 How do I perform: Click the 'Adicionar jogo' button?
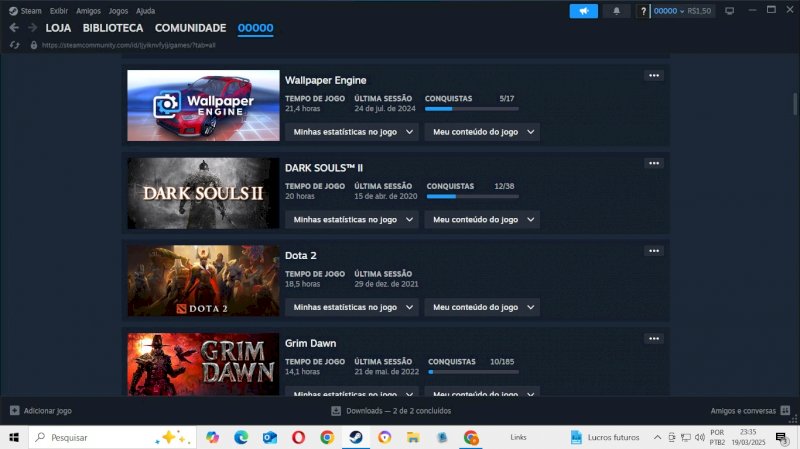(40, 410)
